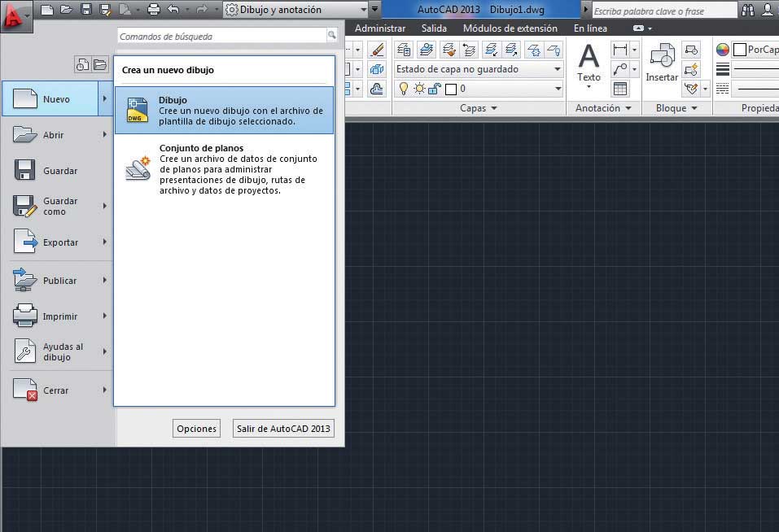Click the erase tool icon left of Capas
Screen dimensions: 779x532
point(377,49)
